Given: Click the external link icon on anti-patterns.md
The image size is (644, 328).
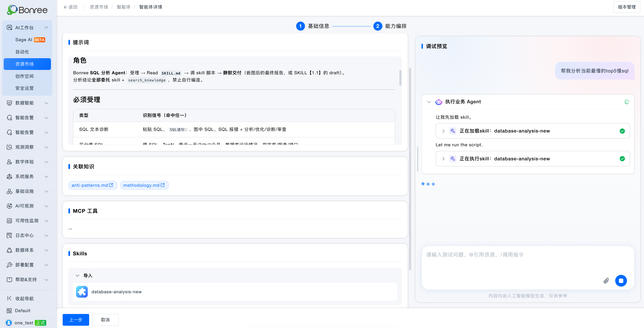Looking at the screenshot, I should pos(111,185).
